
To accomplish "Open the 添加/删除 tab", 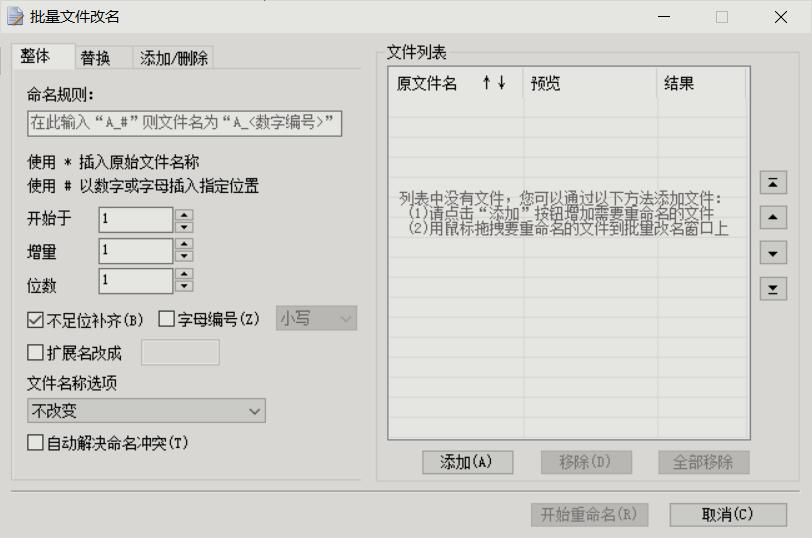I will point(174,58).
